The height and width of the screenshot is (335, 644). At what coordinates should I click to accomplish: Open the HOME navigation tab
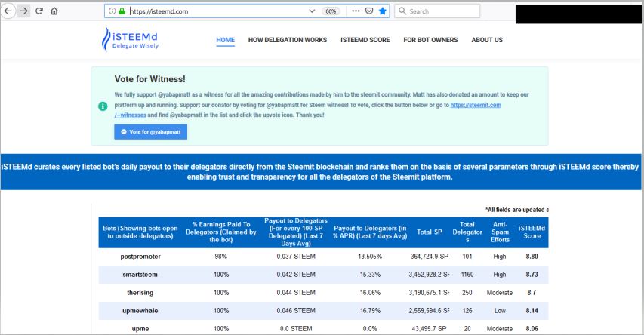click(225, 40)
